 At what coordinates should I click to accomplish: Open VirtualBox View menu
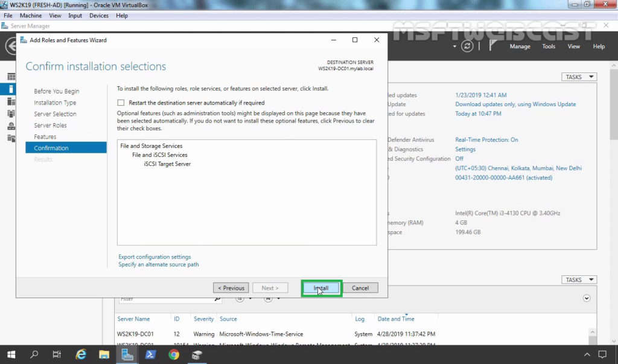(55, 15)
